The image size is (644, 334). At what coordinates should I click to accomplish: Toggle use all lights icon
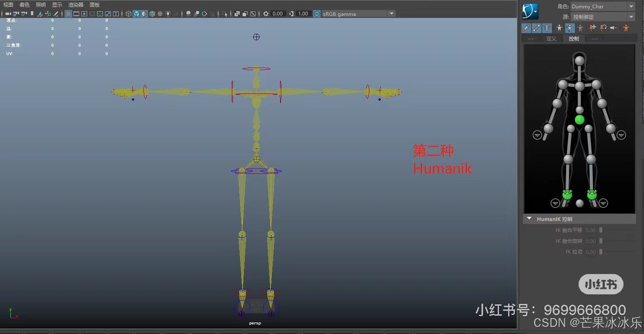point(168,14)
